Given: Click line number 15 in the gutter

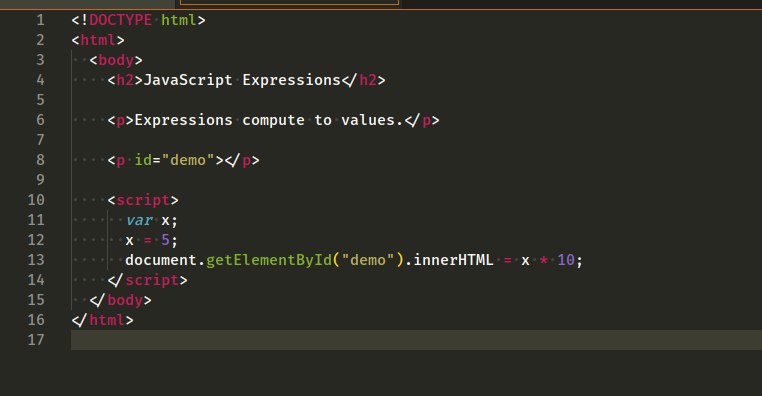Looking at the screenshot, I should pos(36,299).
